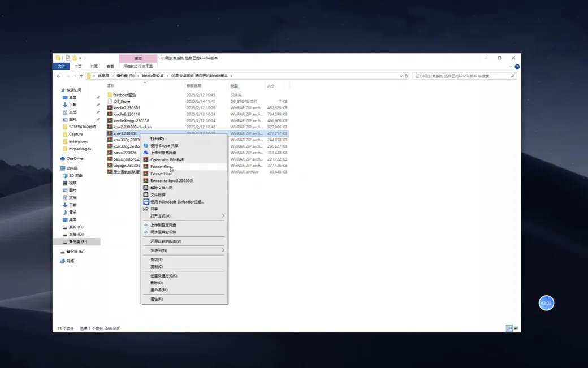Click the 上传到夸克网盘 cloud icon
Viewport: 588px width, 368px height.
pos(146,153)
